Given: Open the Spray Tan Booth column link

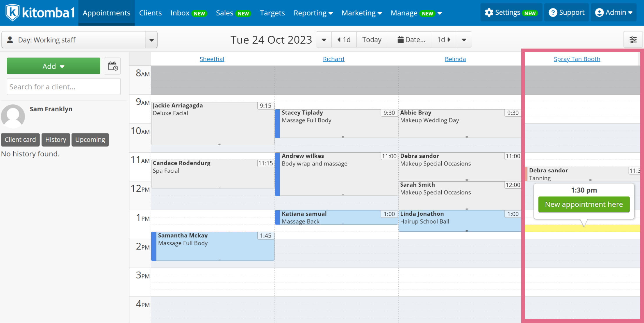Looking at the screenshot, I should [577, 59].
